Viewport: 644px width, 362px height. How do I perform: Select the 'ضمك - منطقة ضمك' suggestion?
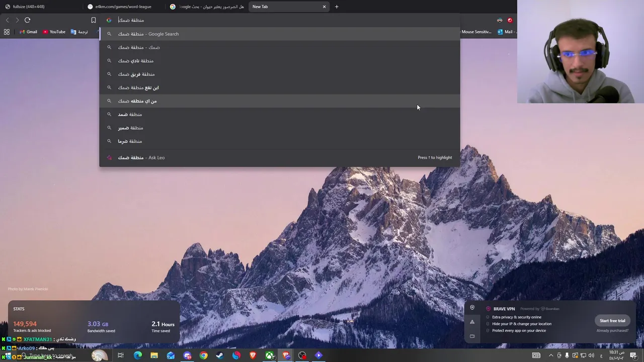click(x=280, y=47)
